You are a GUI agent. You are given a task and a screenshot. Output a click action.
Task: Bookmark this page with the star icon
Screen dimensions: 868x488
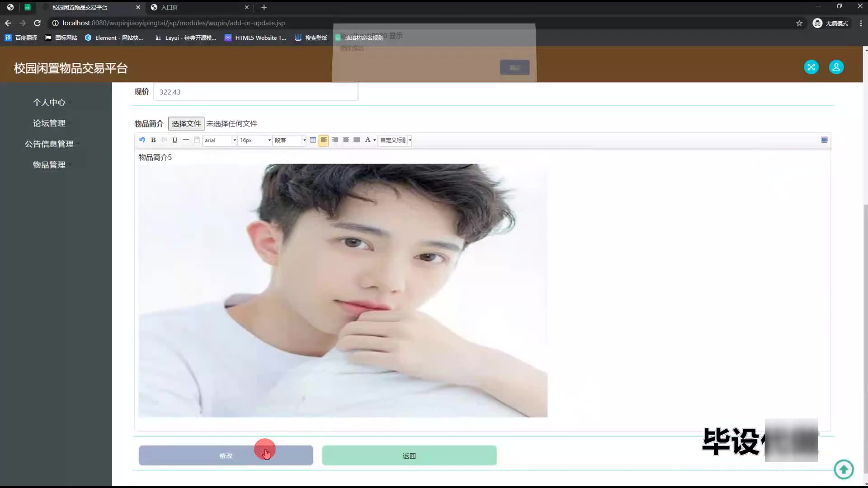(799, 23)
